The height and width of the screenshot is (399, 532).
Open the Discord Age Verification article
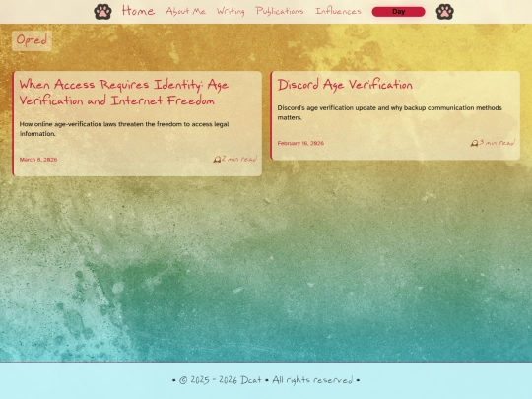point(345,85)
